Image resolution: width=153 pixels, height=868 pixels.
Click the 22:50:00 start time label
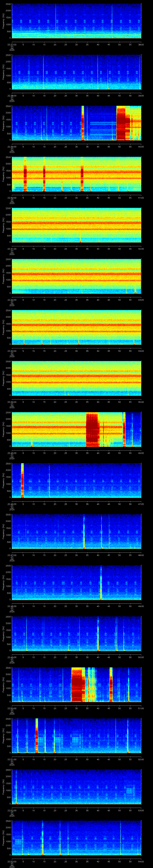click(12, 708)
